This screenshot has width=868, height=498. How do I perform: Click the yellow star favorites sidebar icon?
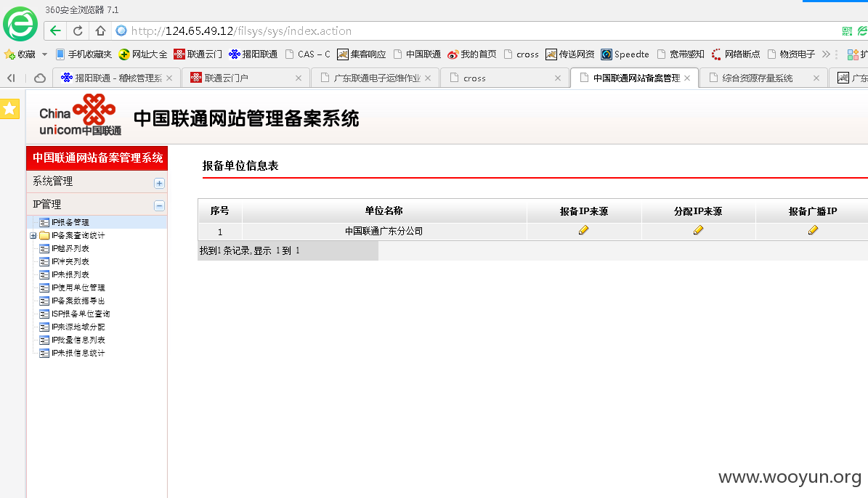[x=9, y=109]
